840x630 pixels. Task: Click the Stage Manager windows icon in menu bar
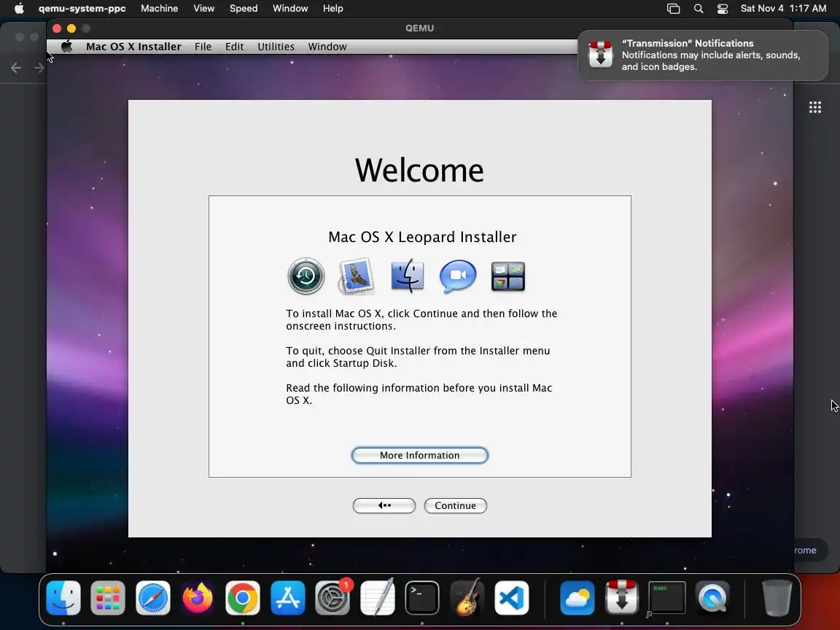674,9
